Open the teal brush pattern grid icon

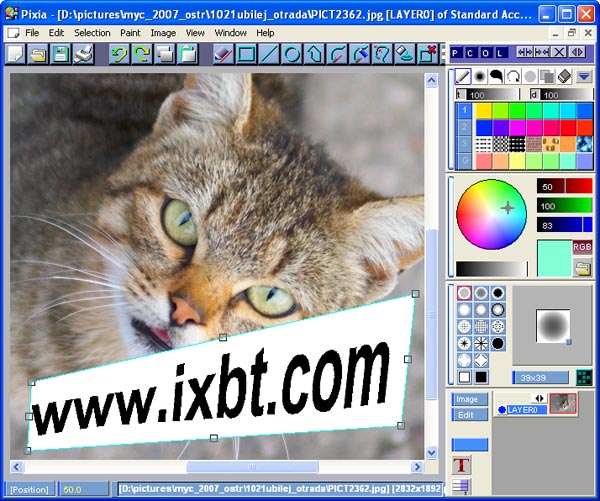click(584, 377)
